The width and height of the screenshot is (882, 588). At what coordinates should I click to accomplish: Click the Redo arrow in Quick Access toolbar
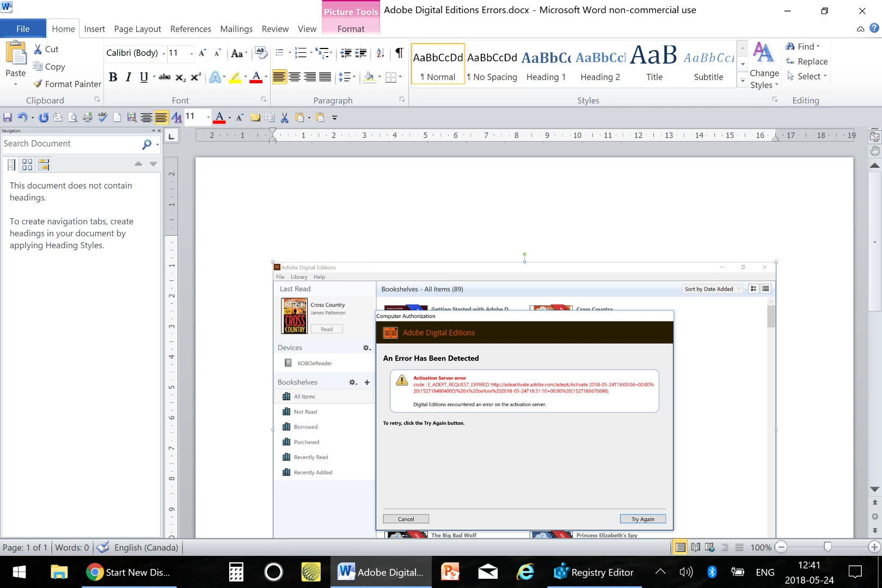(x=44, y=117)
